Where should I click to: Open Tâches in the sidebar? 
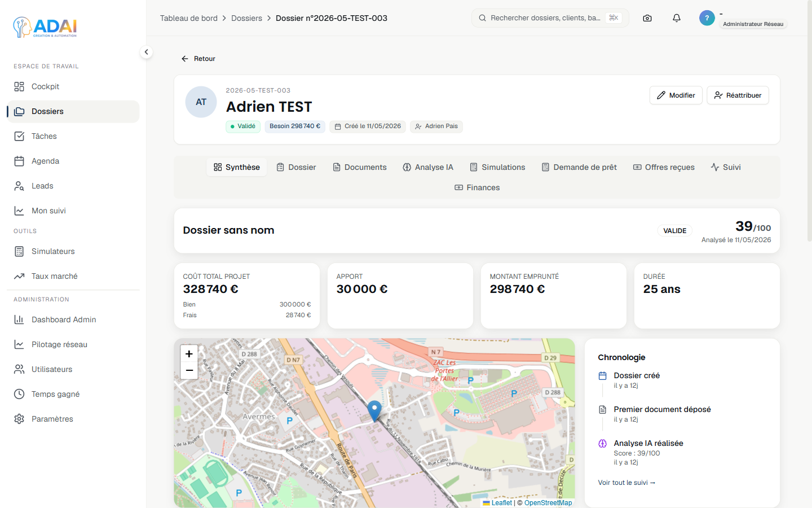(73, 136)
